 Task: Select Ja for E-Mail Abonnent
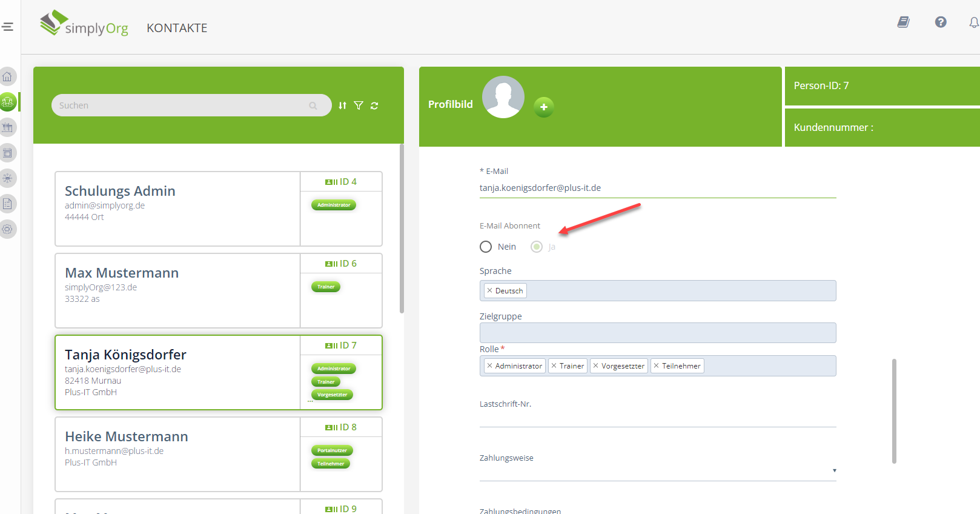click(x=537, y=247)
